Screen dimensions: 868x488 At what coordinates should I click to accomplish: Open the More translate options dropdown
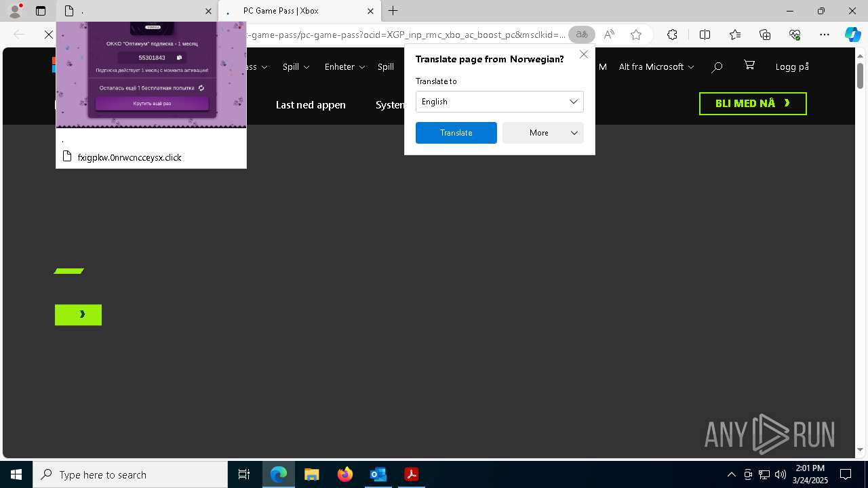click(543, 133)
